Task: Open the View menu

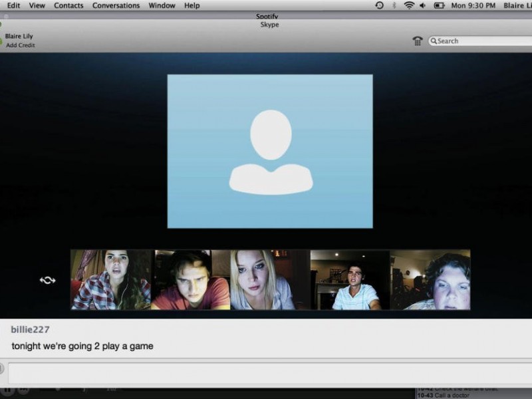Action: tap(37, 5)
